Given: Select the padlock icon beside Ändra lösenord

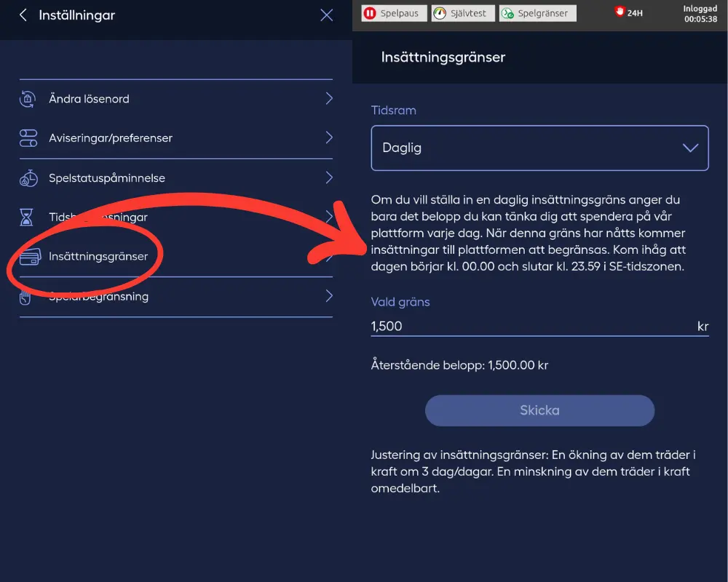Looking at the screenshot, I should tap(28, 98).
